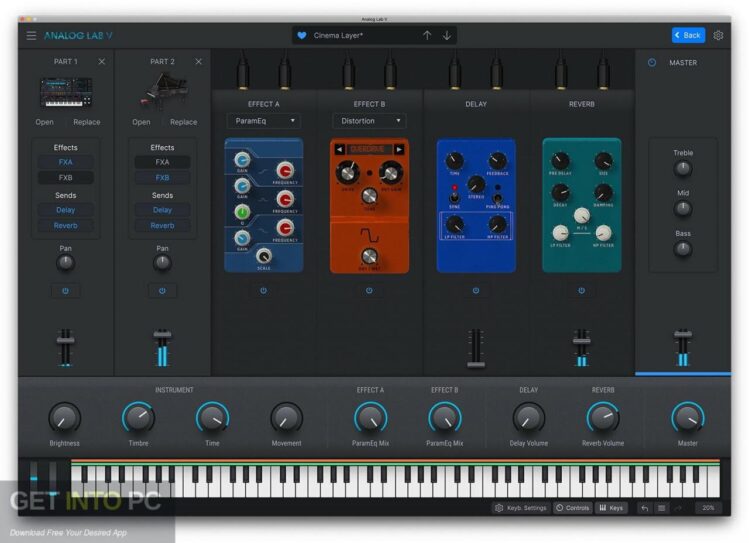
Task: Click the Master Bass knob
Action: (683, 249)
